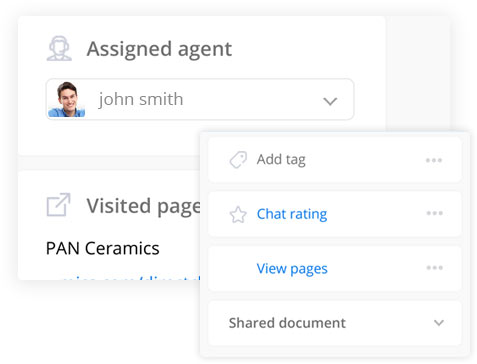The height and width of the screenshot is (364, 477).
Task: Choose Chat rating from the menu
Action: (x=292, y=214)
